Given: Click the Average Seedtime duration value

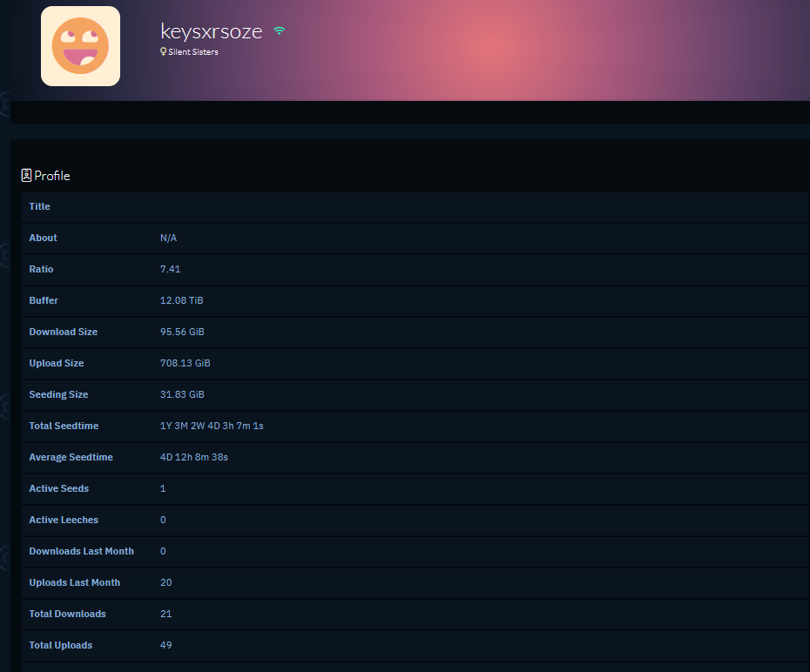Looking at the screenshot, I should [x=193, y=457].
